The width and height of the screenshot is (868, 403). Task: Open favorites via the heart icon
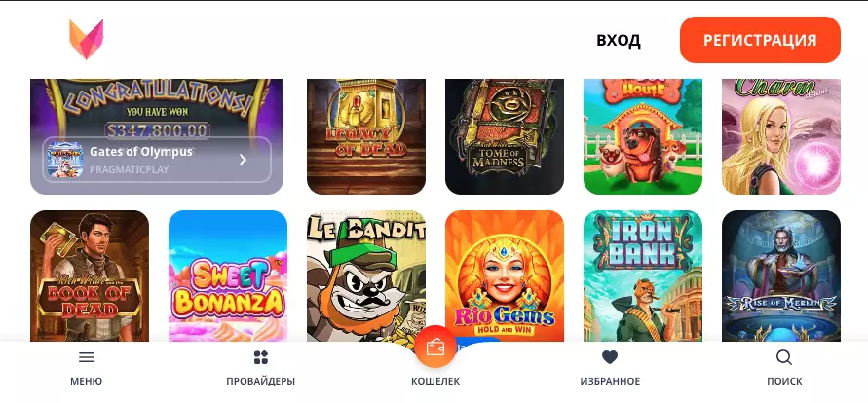point(610,357)
